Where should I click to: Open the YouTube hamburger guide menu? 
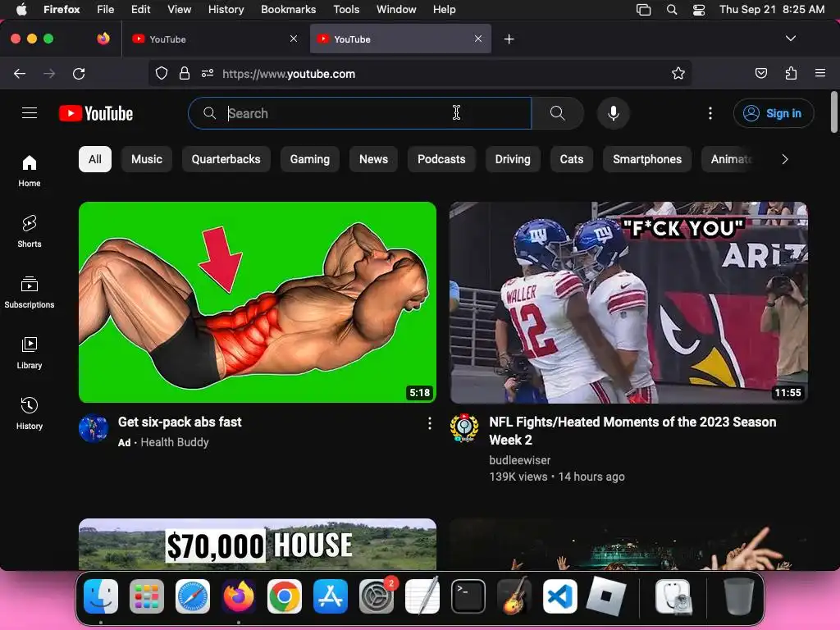30,113
